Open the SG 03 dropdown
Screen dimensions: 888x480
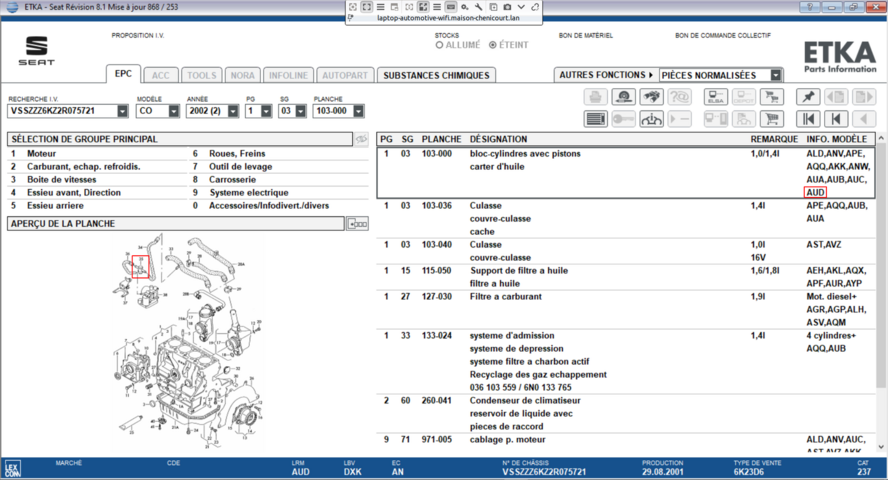point(301,111)
